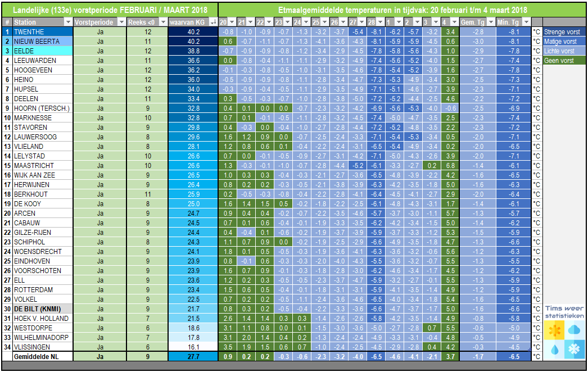Select the Strenge vorst legend swatch

(x=564, y=32)
